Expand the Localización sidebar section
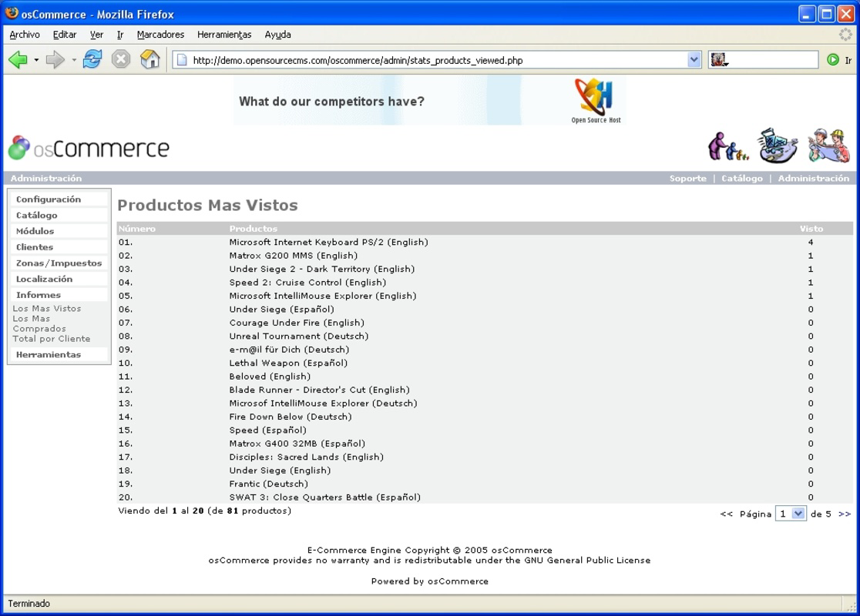The image size is (860, 616). [x=59, y=279]
